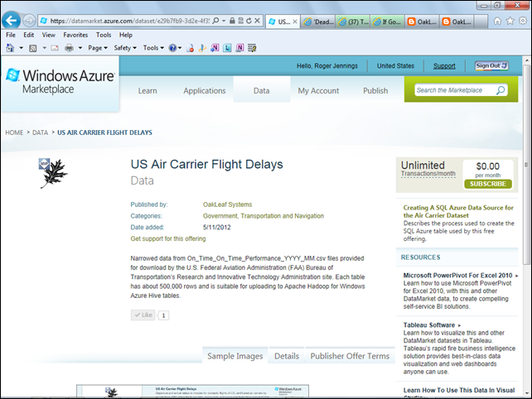Open the Tools menu in menu bar
This screenshot has height=399, width=532.
coord(104,35)
